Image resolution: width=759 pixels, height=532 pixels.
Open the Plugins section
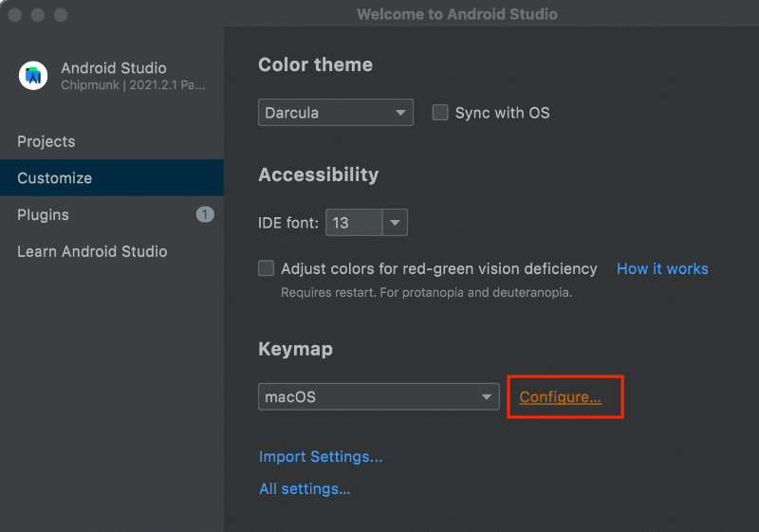(112, 214)
